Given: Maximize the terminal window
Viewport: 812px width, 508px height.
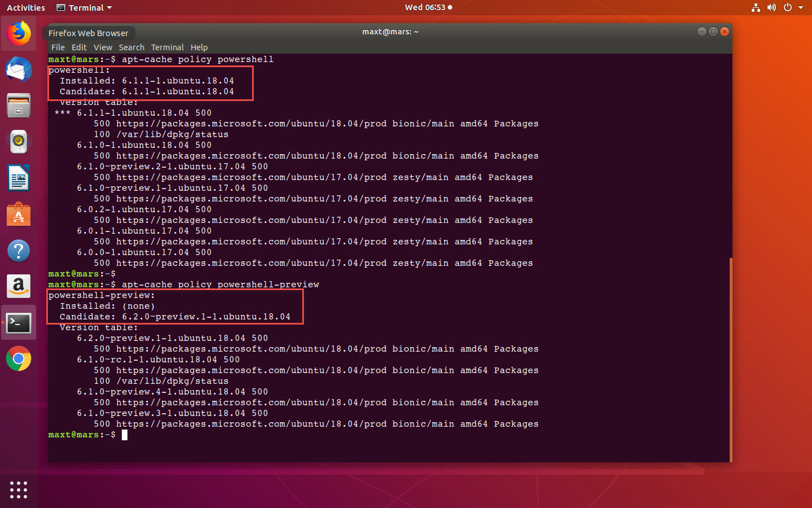Looking at the screenshot, I should tap(713, 32).
